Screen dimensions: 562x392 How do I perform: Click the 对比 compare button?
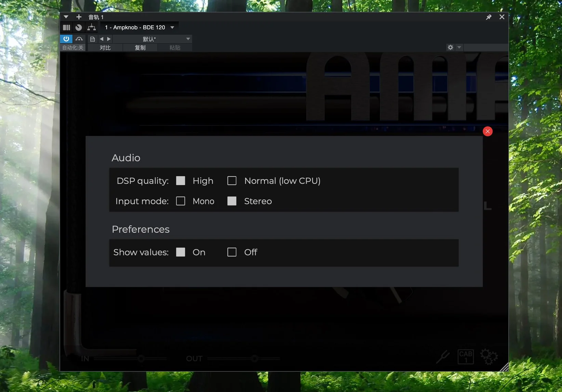point(105,48)
